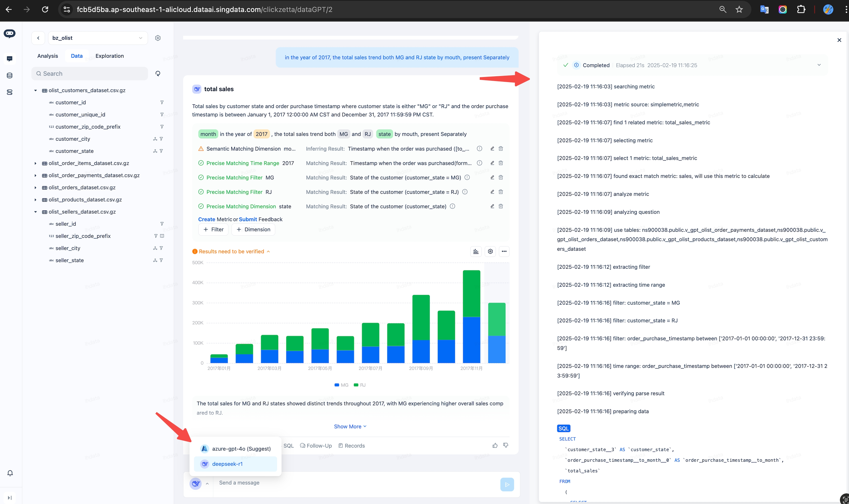Click thumbs down feedback icon

pyautogui.click(x=506, y=445)
